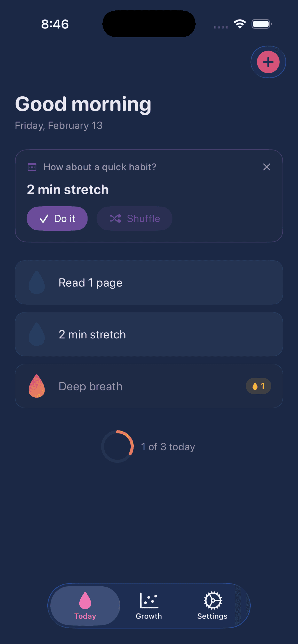298x644 pixels.
Task: Shuffle for a different habit suggestion
Action: click(134, 218)
